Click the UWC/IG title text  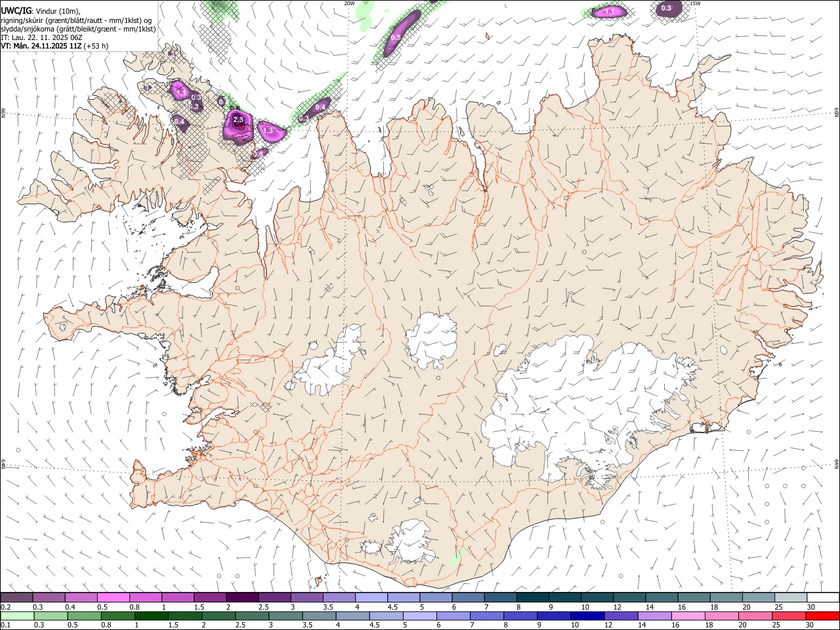click(x=16, y=10)
